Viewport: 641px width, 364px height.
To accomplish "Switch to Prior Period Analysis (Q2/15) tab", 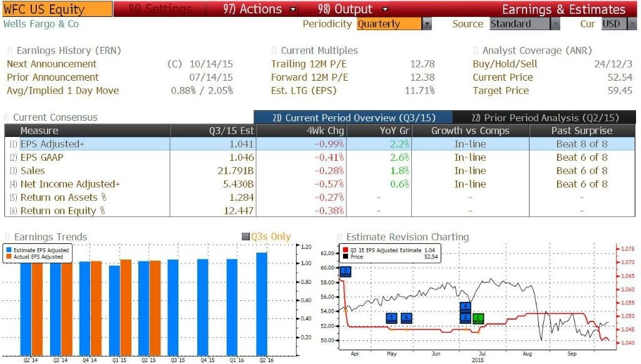I will (x=545, y=118).
